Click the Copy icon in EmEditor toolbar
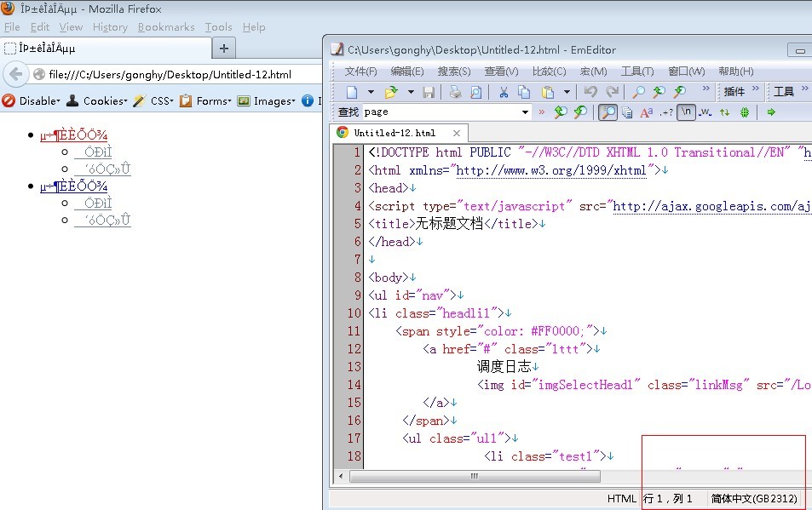The height and width of the screenshot is (510, 812). click(x=524, y=92)
